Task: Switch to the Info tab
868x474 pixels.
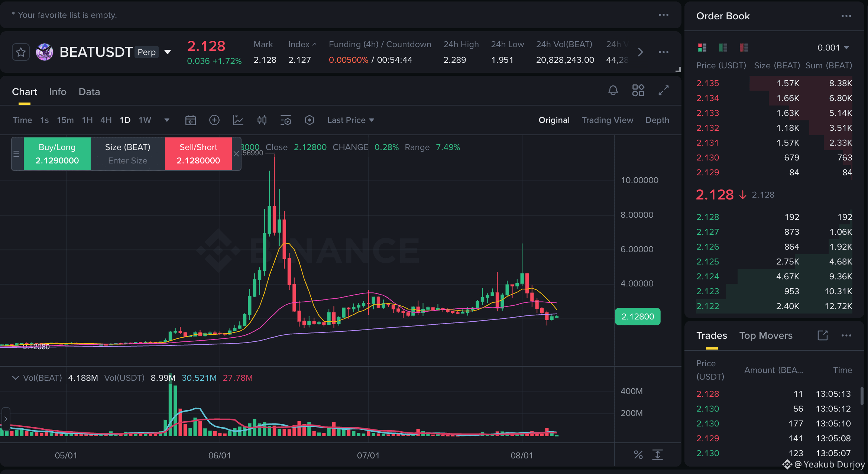Action: pyautogui.click(x=58, y=92)
